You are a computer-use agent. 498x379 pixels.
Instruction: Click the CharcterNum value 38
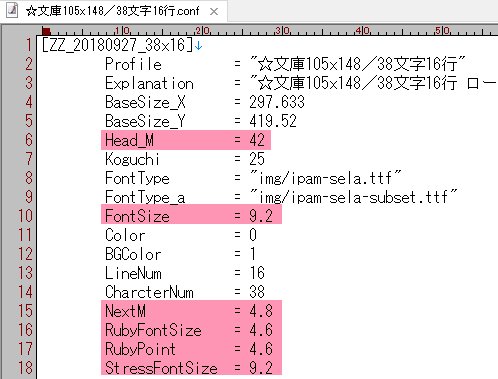tap(257, 292)
